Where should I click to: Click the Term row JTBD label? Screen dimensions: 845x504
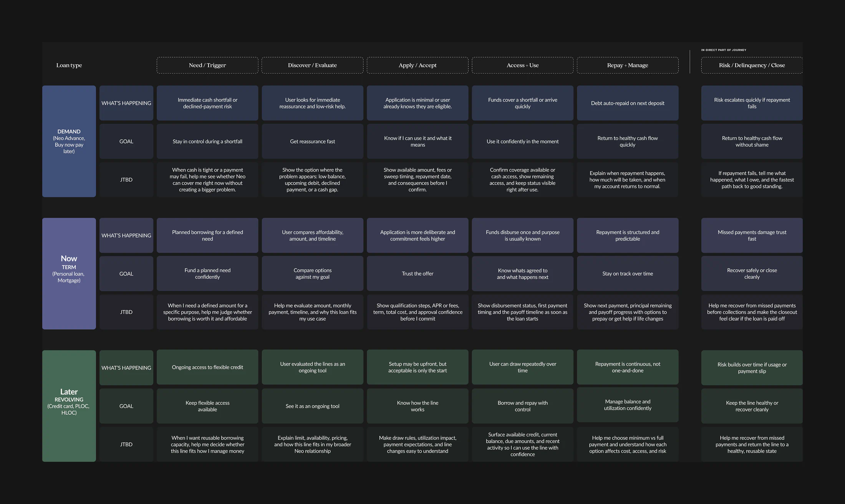pyautogui.click(x=126, y=312)
